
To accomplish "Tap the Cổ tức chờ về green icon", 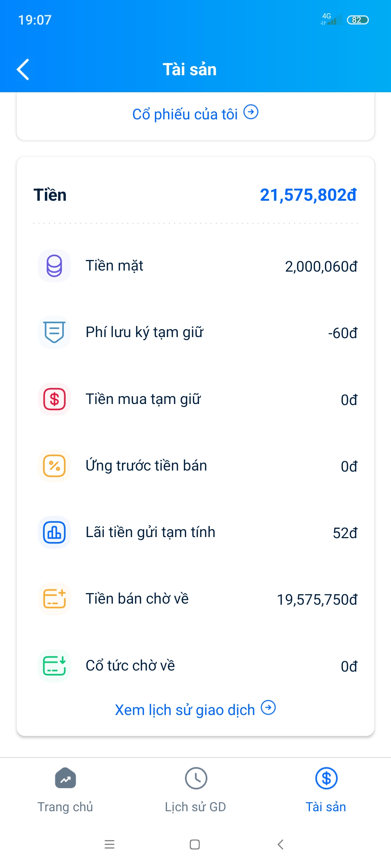I will [54, 665].
